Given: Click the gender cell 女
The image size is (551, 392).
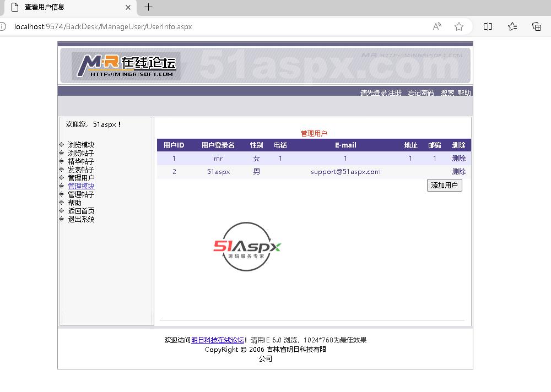Looking at the screenshot, I should 257,159.
